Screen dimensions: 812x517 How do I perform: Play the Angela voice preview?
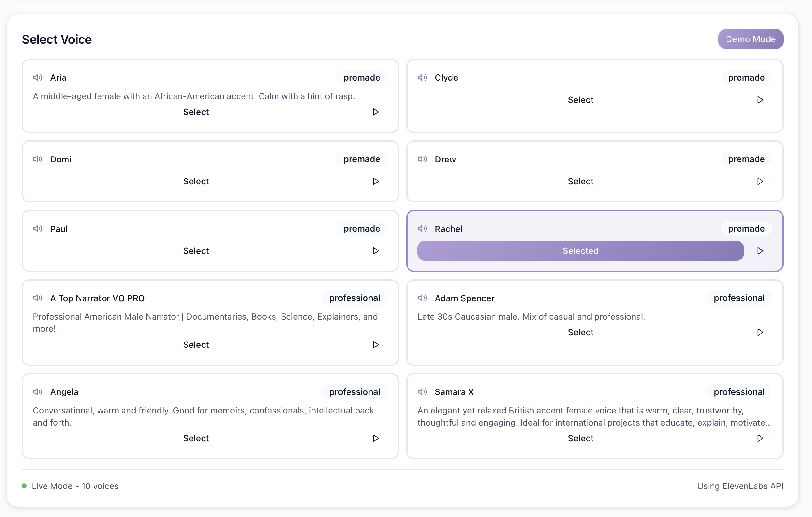(x=375, y=438)
